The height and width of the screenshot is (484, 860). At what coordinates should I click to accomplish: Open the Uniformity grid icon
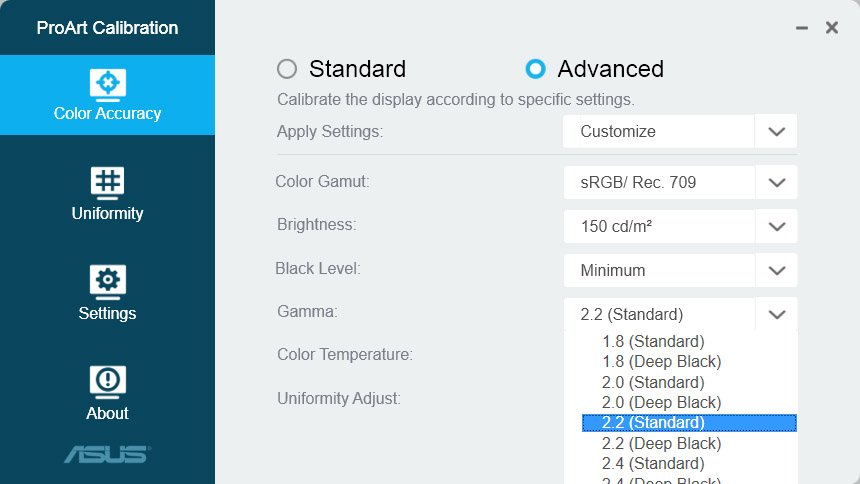pyautogui.click(x=108, y=183)
